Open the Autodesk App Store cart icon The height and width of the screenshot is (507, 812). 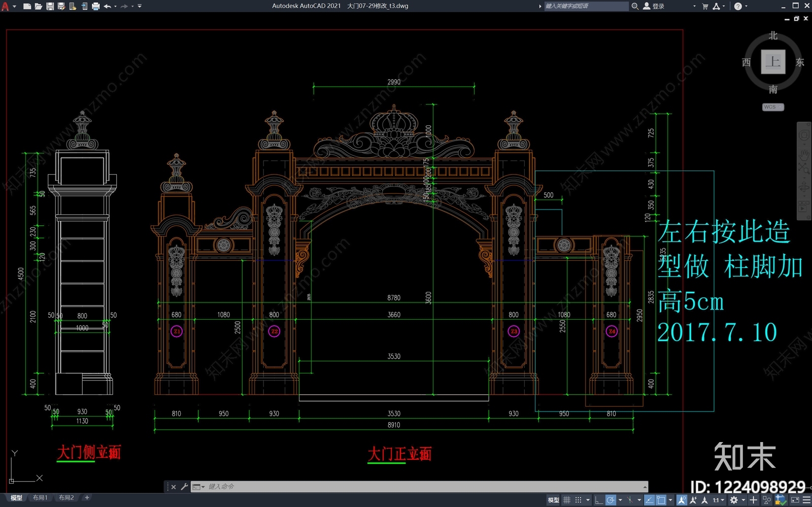coord(705,6)
